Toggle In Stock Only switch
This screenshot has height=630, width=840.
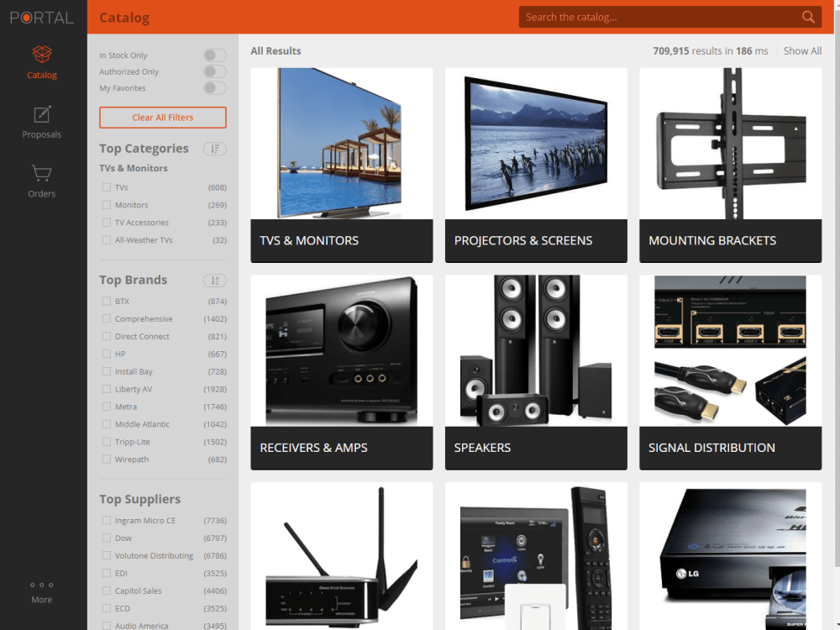215,55
